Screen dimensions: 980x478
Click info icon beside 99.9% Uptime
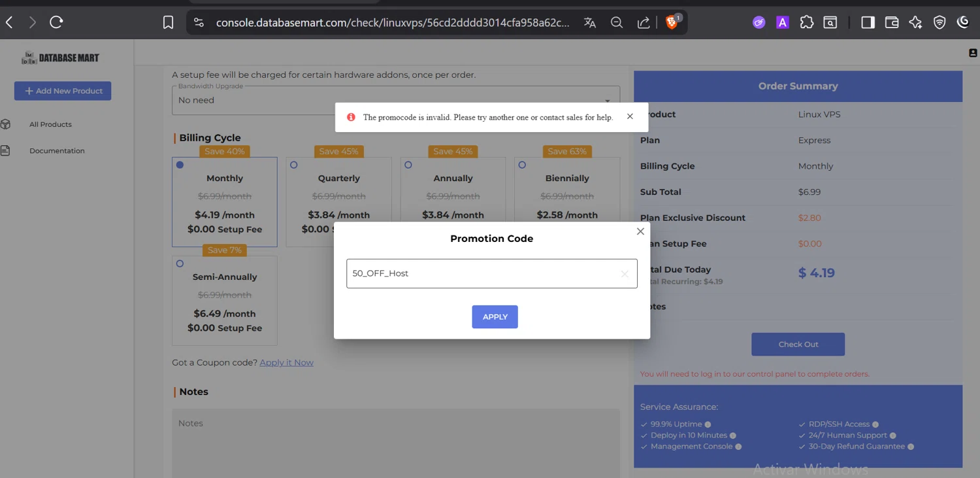pyautogui.click(x=708, y=424)
